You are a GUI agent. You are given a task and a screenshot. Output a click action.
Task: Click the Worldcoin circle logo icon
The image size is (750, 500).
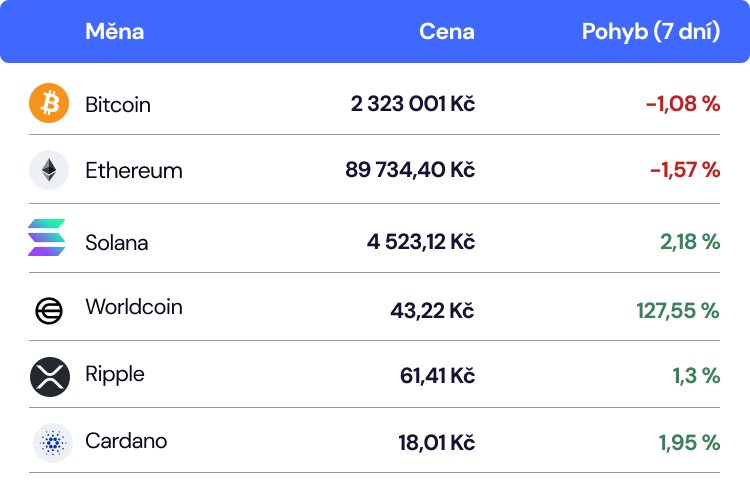(x=49, y=311)
